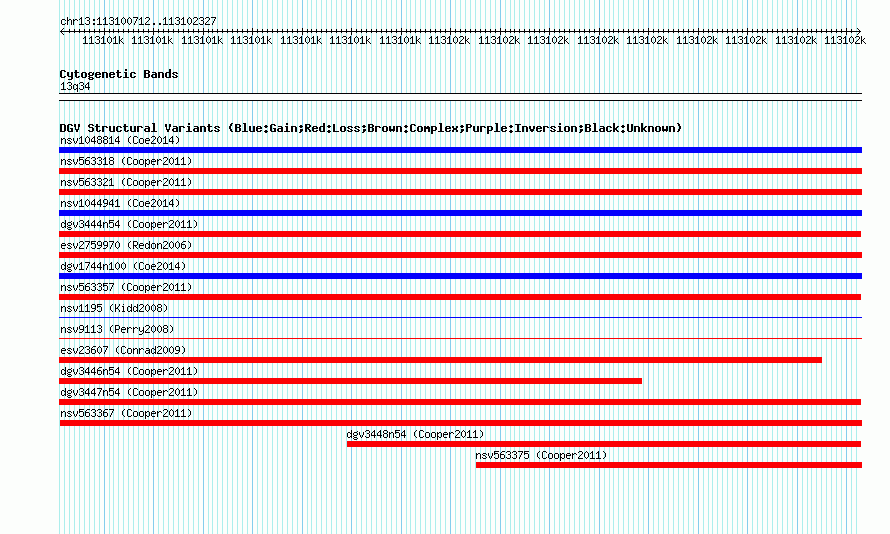
Task: Open dgv1744n100 (Coe2014) variant label
Action: [x=123, y=266]
